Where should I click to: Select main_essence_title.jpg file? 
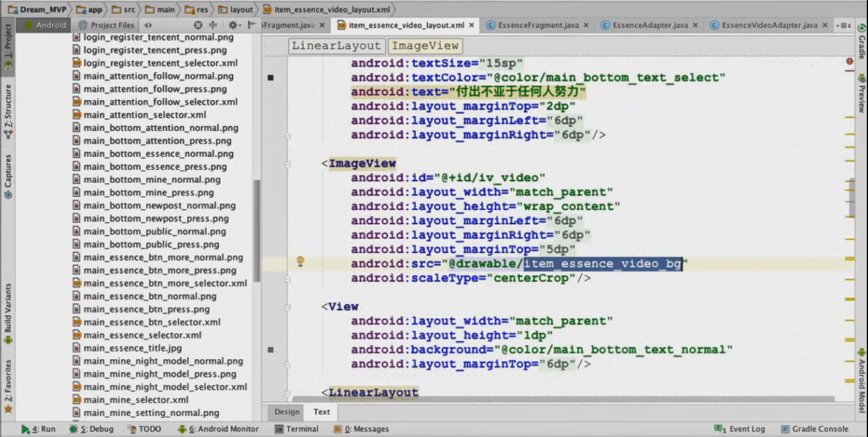(127, 348)
